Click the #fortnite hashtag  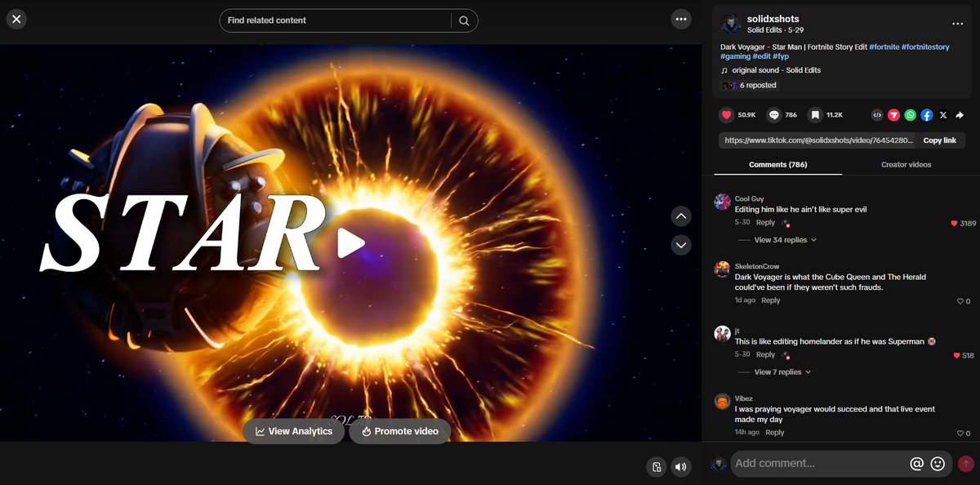pyautogui.click(x=884, y=47)
